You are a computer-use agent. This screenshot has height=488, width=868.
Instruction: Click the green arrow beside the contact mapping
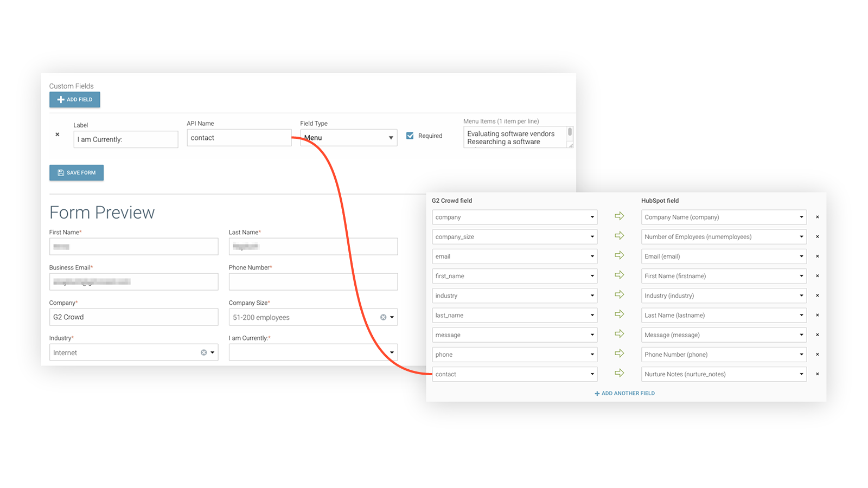pyautogui.click(x=619, y=373)
